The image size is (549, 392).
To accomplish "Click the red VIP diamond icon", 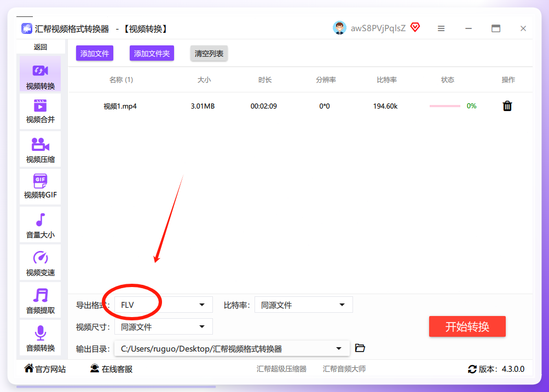I will pyautogui.click(x=415, y=27).
